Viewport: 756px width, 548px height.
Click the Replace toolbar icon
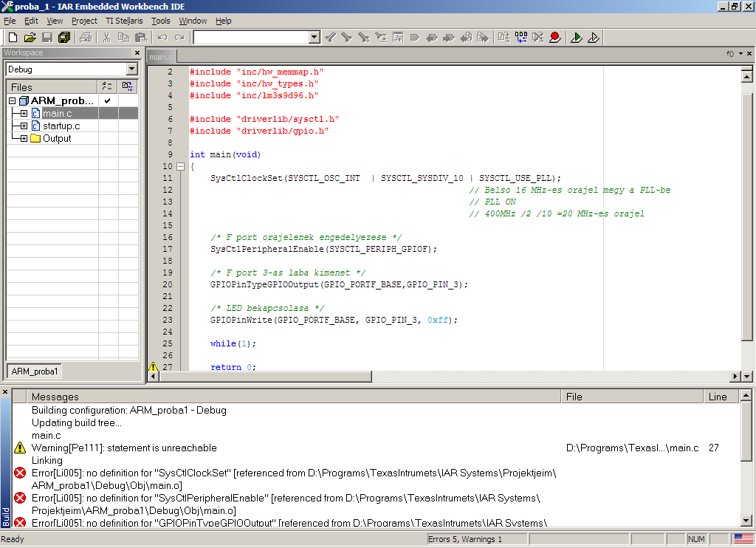point(381,37)
